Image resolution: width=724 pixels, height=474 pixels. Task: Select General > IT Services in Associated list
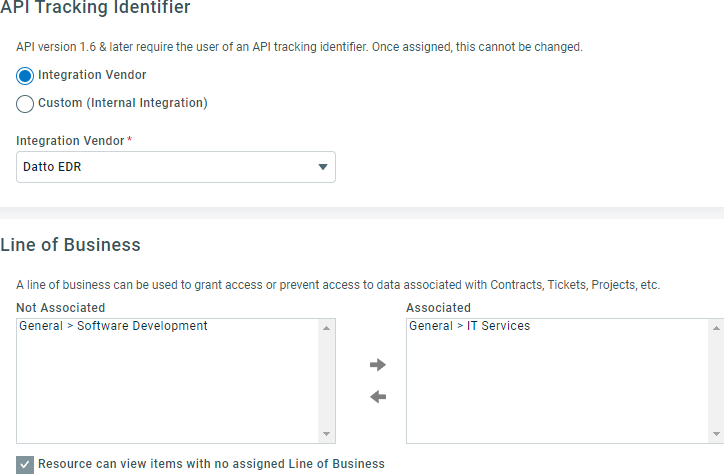click(469, 326)
